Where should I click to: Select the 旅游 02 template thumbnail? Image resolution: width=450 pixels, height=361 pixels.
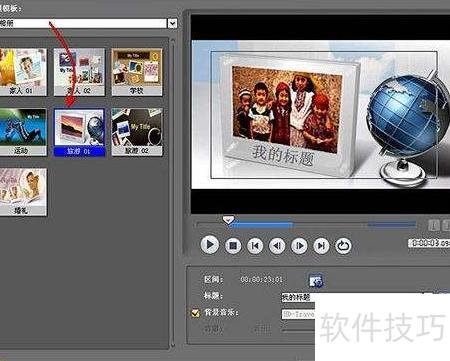[137, 132]
